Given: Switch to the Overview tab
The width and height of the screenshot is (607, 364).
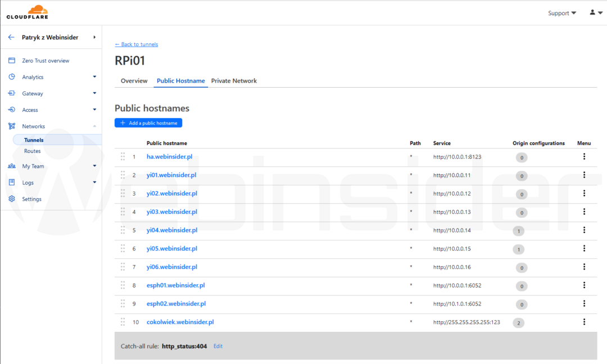Looking at the screenshot, I should pyautogui.click(x=134, y=81).
